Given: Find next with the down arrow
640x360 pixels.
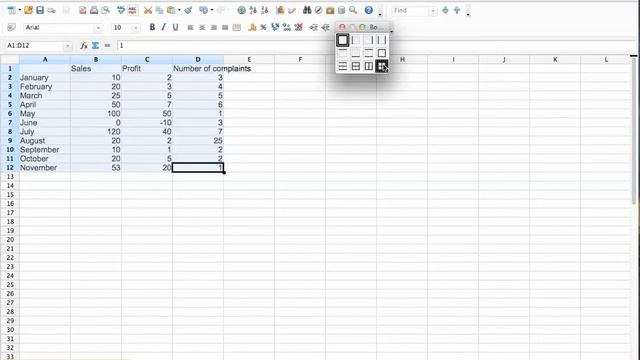Looking at the screenshot, I should click(x=445, y=10).
